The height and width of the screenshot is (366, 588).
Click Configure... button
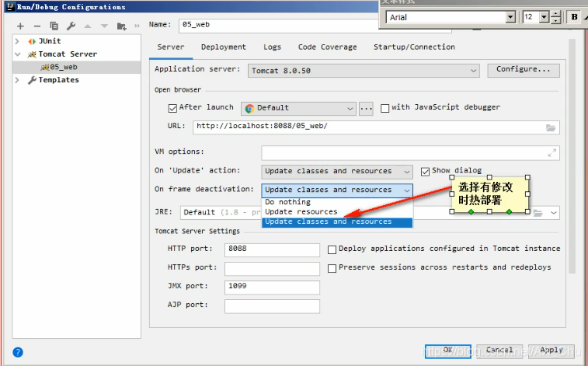coord(524,71)
